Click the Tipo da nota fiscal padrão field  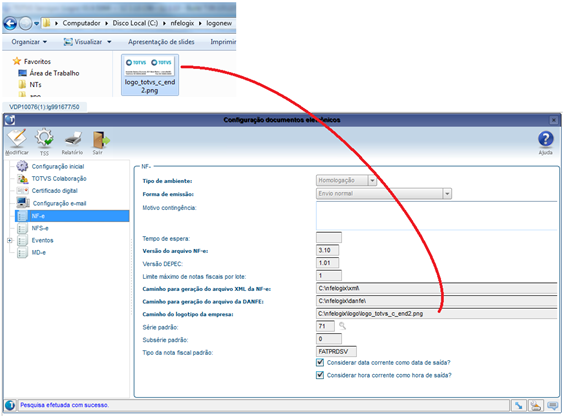click(x=336, y=351)
